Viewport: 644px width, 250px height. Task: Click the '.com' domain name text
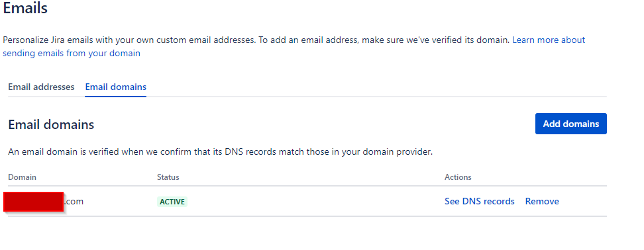click(74, 201)
